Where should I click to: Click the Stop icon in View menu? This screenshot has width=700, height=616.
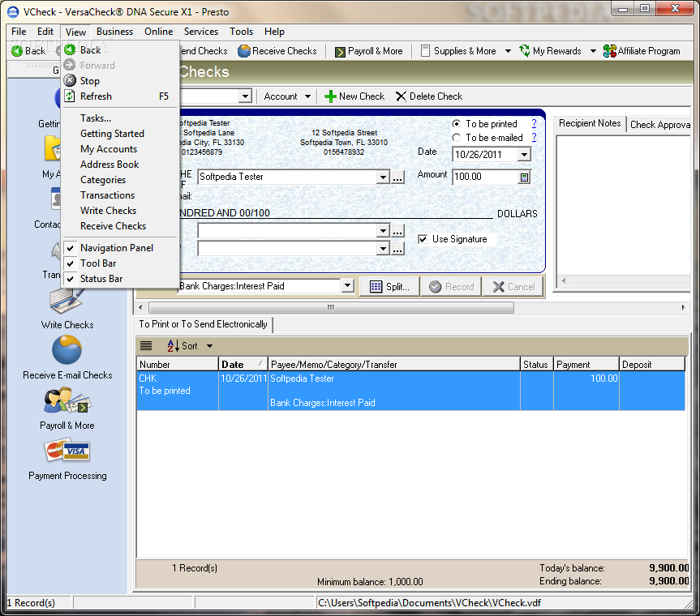click(70, 80)
